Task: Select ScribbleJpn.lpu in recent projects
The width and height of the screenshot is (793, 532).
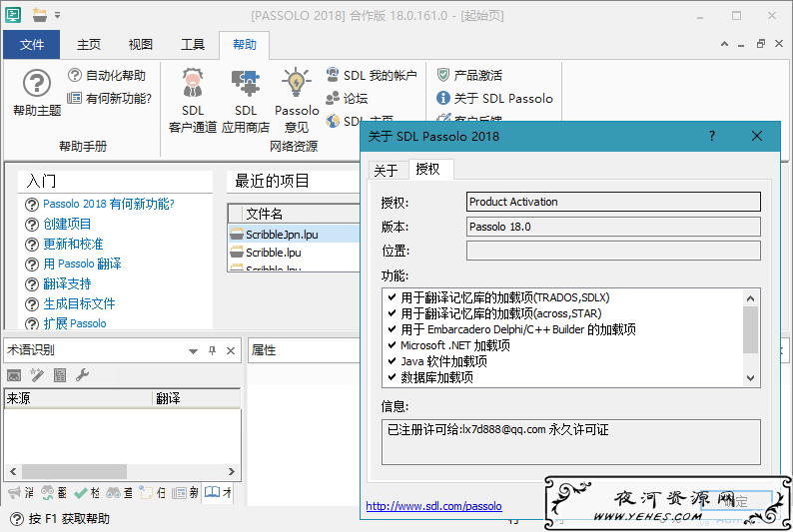Action: tap(294, 235)
